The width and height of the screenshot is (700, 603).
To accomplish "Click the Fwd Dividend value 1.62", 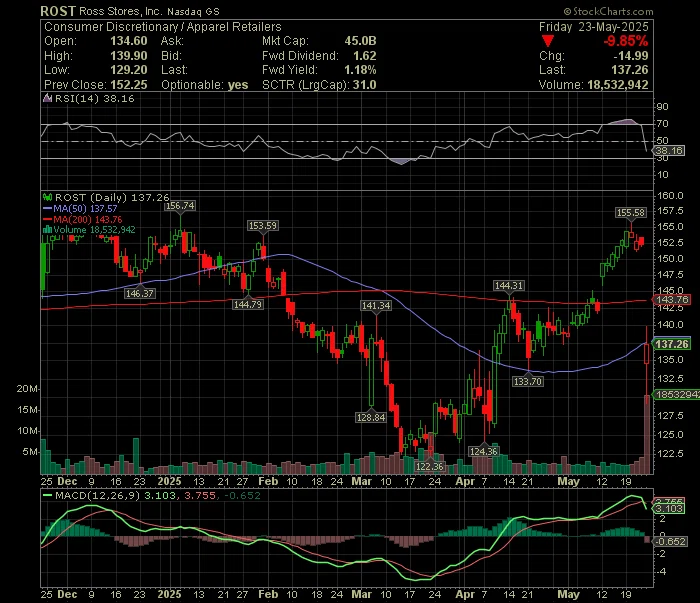I will (x=365, y=56).
